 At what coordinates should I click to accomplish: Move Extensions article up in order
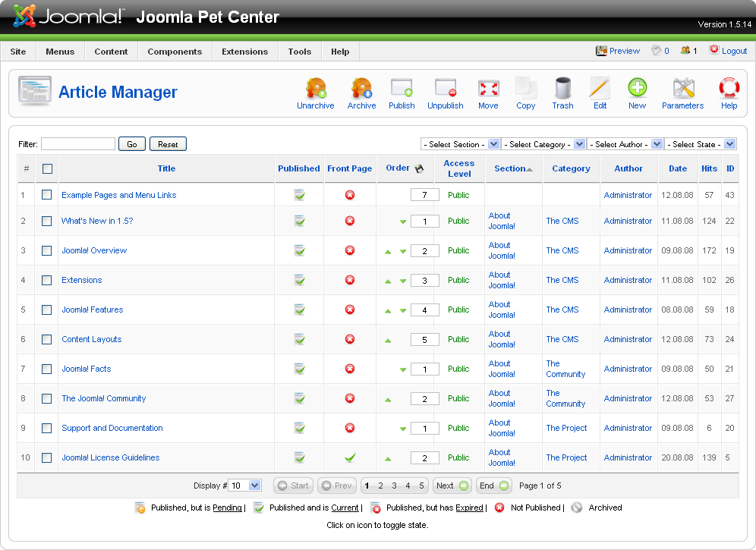tap(388, 281)
